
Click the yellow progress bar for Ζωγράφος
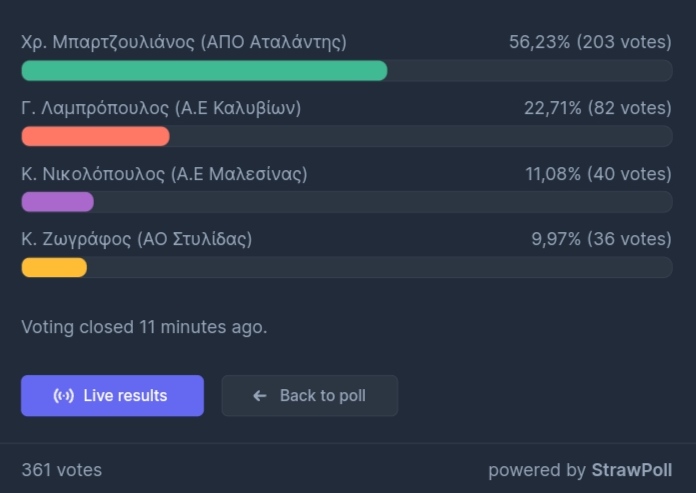pos(54,267)
